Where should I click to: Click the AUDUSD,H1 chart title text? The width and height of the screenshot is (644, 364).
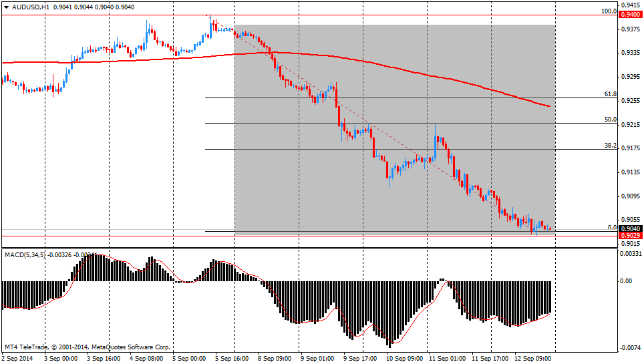pos(29,7)
